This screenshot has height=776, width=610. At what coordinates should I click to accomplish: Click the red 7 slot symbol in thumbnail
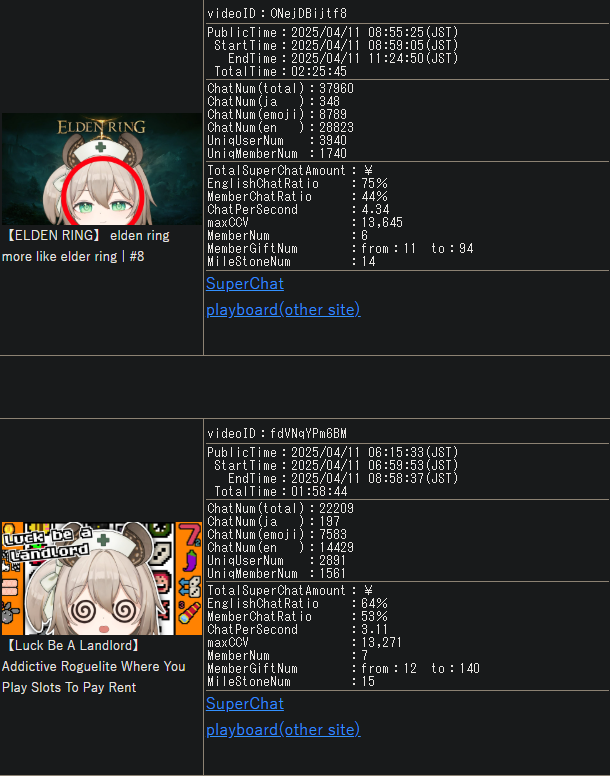190,534
